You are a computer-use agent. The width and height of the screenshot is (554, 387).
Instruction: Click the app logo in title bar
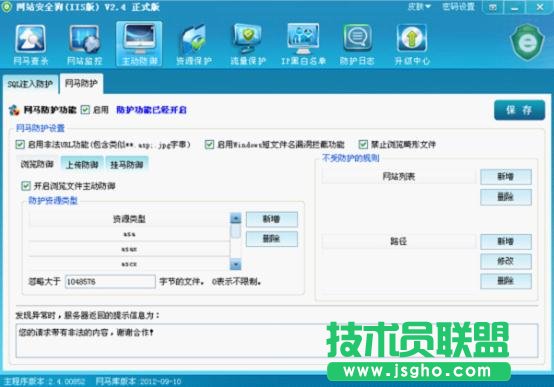pyautogui.click(x=6, y=7)
